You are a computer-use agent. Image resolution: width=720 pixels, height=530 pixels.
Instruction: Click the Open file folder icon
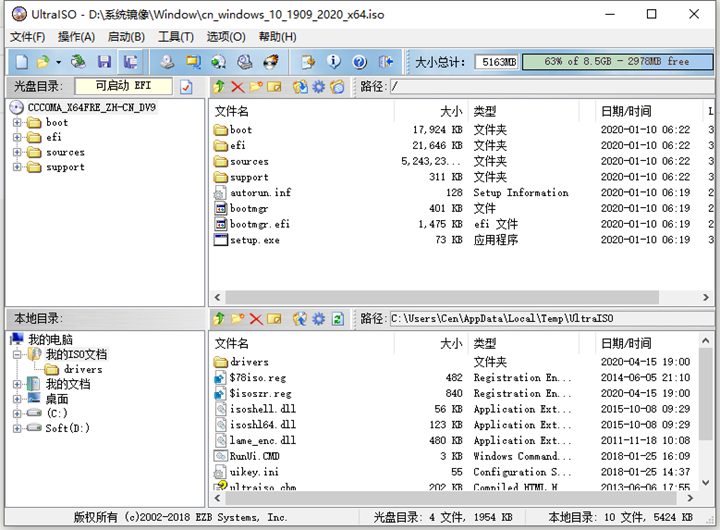point(43,62)
